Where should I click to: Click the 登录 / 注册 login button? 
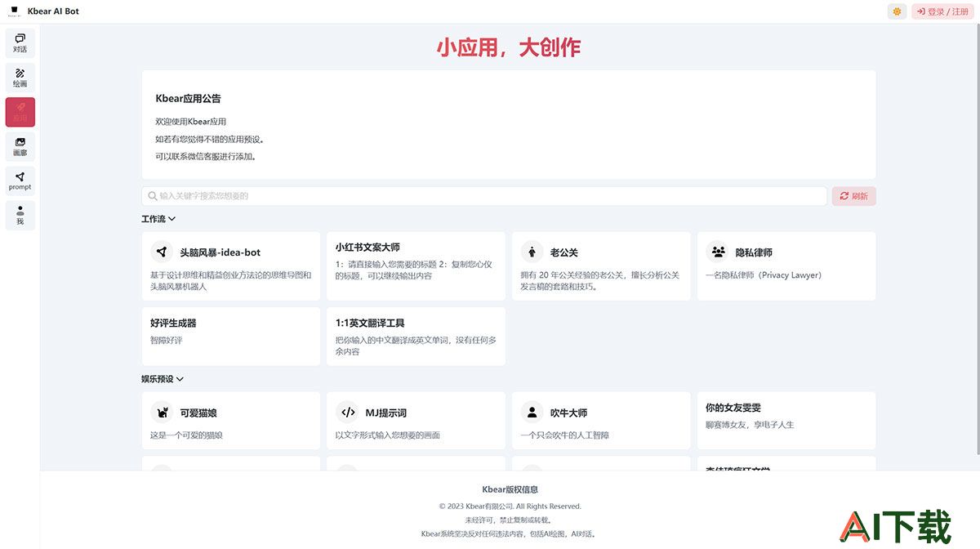[x=942, y=11]
